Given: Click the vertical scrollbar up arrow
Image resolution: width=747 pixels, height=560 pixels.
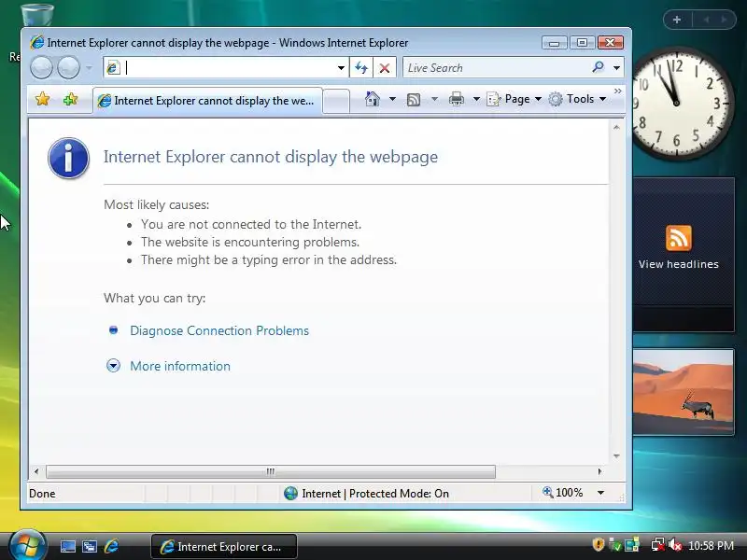Looking at the screenshot, I should [x=616, y=127].
